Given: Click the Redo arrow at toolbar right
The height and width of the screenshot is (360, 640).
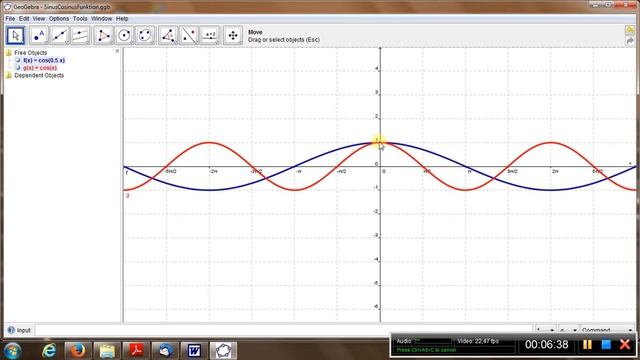Looking at the screenshot, I should pos(630,41).
